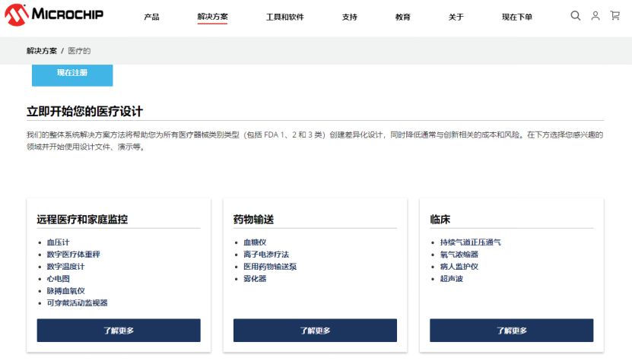Open the shopping cart icon
Image resolution: width=632 pixels, height=364 pixels.
tap(615, 16)
